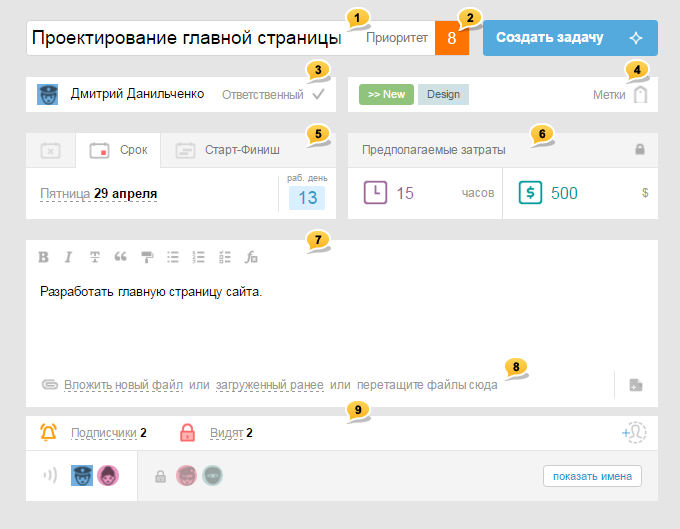Image resolution: width=680 pixels, height=529 pixels.
Task: Edit the 15 hours value
Action: 405,193
